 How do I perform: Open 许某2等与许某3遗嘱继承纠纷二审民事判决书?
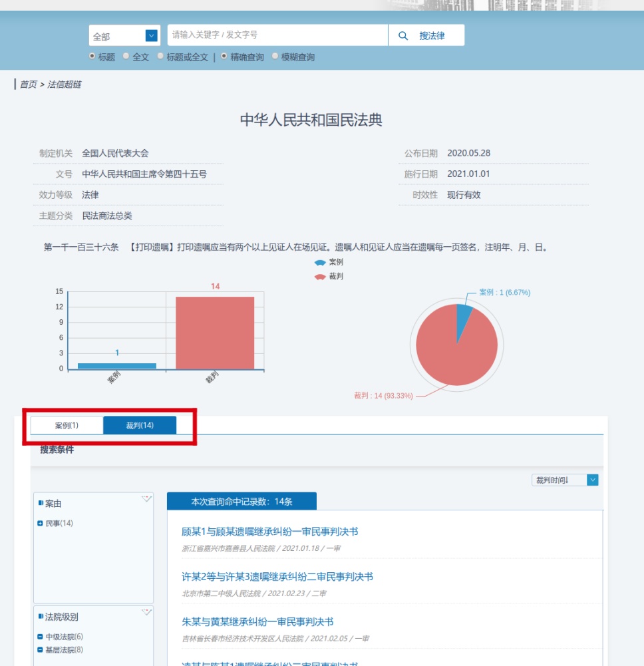[277, 577]
